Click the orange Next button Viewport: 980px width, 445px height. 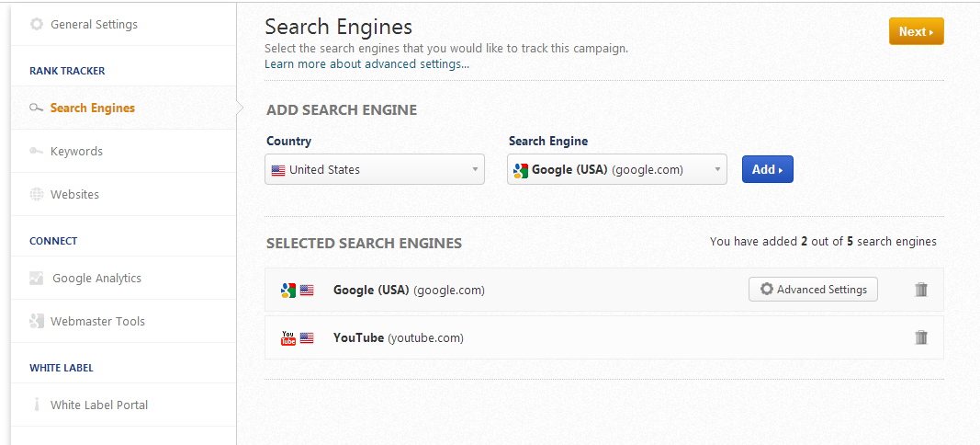916,31
